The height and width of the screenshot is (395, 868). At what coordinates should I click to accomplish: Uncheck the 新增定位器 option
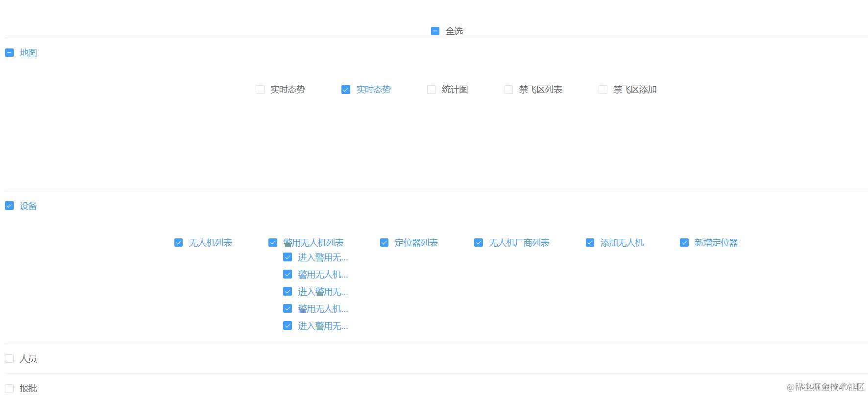[x=684, y=243]
